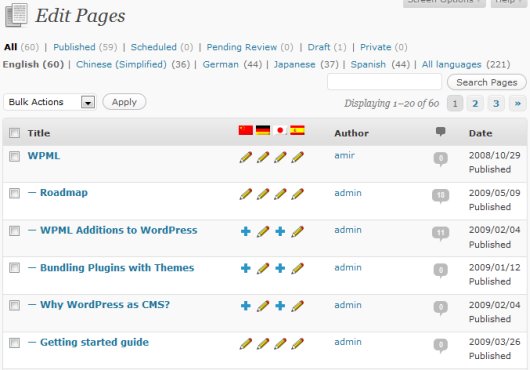Edit Japanese translation of Getting started guide
The width and height of the screenshot is (530, 370).
point(280,344)
